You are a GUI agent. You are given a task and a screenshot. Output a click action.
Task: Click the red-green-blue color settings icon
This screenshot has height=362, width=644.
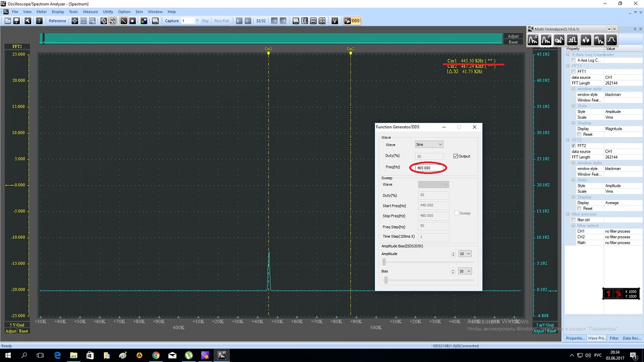click(144, 21)
